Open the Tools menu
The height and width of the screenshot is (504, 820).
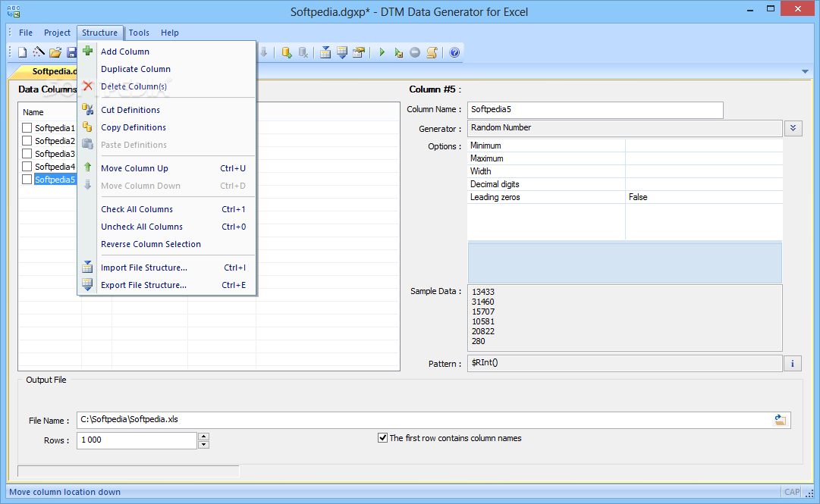click(x=139, y=33)
